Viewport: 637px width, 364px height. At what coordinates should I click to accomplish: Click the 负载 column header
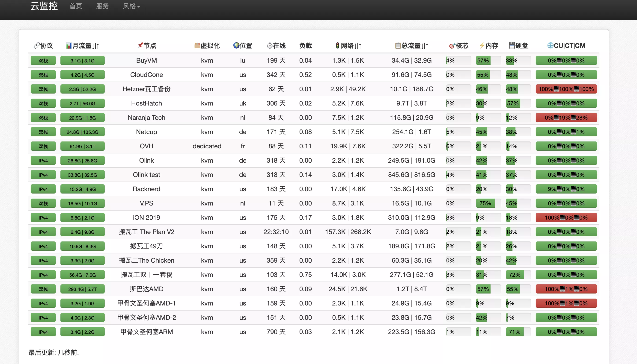(x=305, y=46)
